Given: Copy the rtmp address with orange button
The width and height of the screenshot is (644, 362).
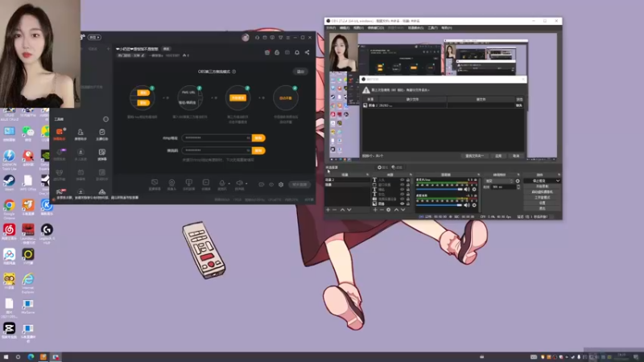Looking at the screenshot, I should [258, 138].
